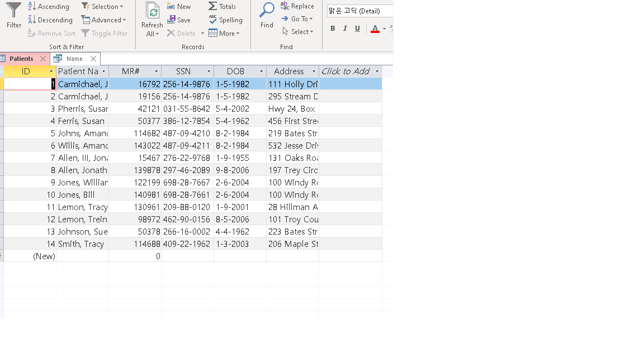Click the DOB cell 9-8-2006
The image size is (644, 362).
click(x=240, y=170)
